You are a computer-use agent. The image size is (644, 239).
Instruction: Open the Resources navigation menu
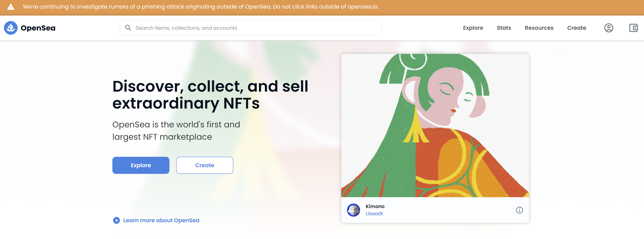pos(539,28)
